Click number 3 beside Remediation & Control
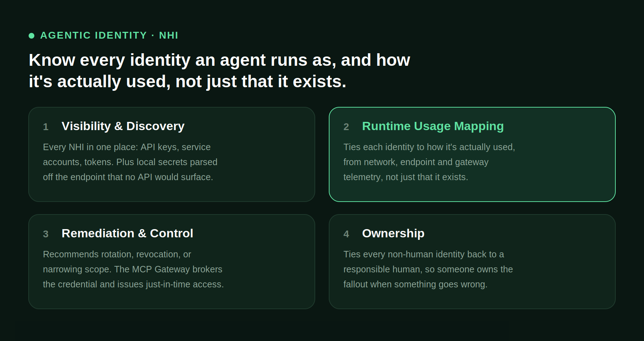The width and height of the screenshot is (644, 341). [x=46, y=234]
